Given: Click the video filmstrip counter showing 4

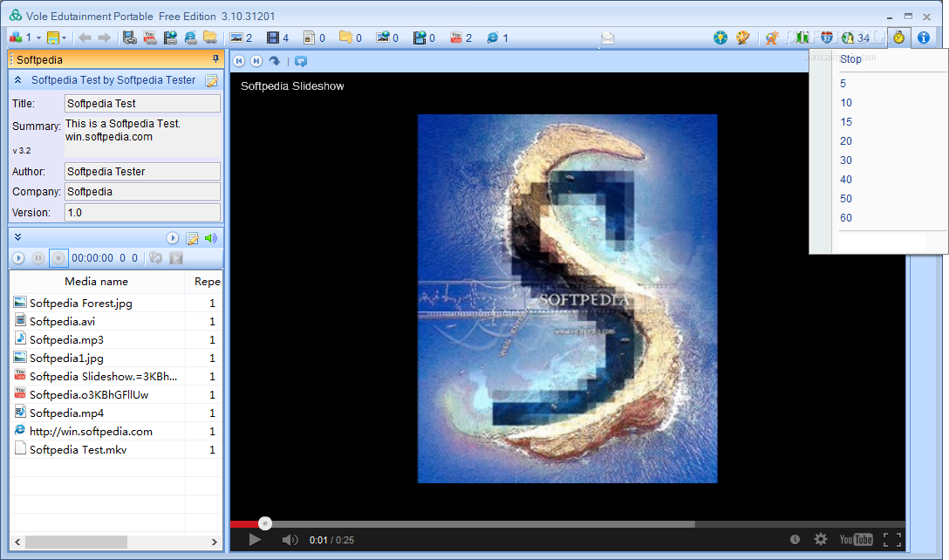Looking at the screenshot, I should pyautogui.click(x=277, y=38).
